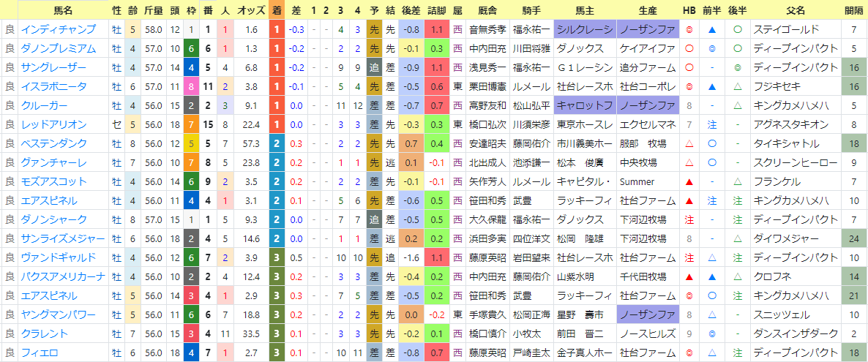
Task: Click 後差 value -1.6
Action: (410, 257)
